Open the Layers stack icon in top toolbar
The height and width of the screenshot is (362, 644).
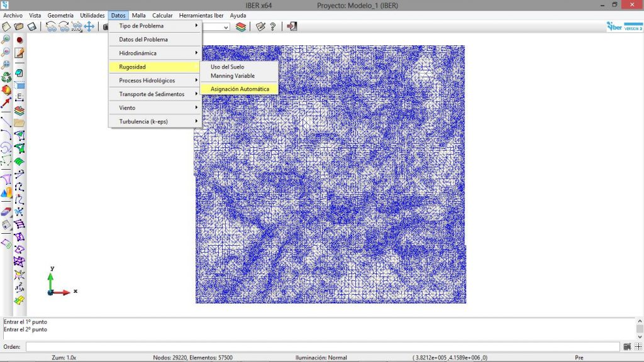click(241, 26)
